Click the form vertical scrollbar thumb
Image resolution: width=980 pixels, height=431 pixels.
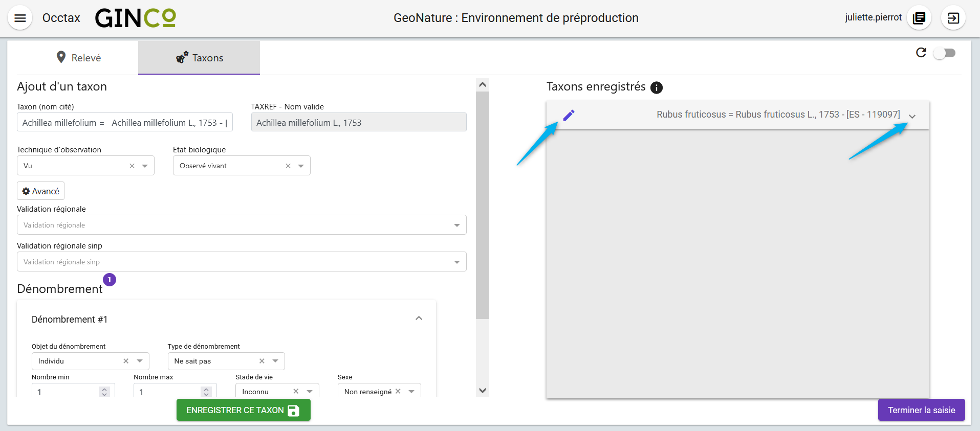pos(483,205)
